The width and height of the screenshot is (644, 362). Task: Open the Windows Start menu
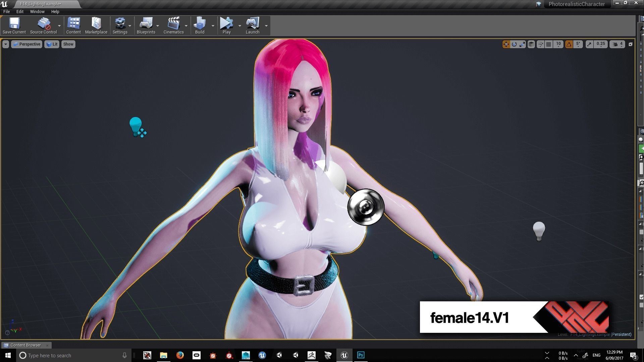tap(8, 355)
